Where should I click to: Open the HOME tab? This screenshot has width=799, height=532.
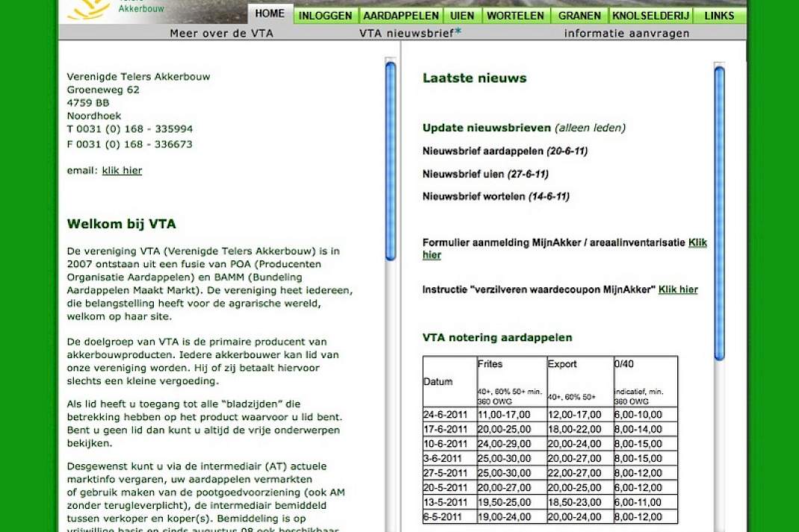tap(270, 13)
